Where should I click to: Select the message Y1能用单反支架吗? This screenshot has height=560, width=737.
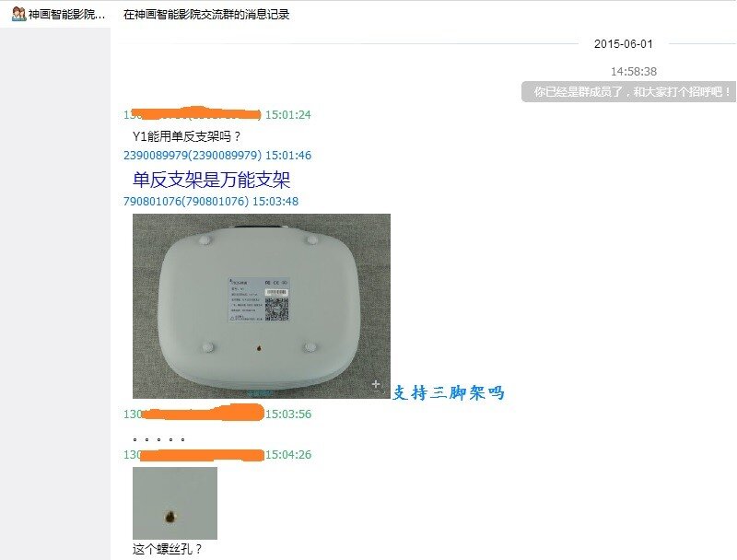(187, 136)
